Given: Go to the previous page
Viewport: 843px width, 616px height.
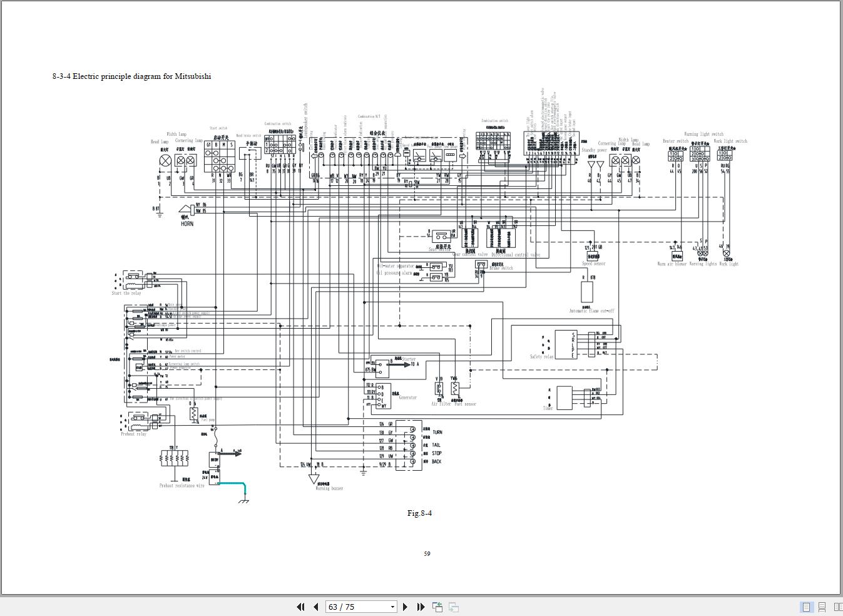Looking at the screenshot, I should (315, 607).
